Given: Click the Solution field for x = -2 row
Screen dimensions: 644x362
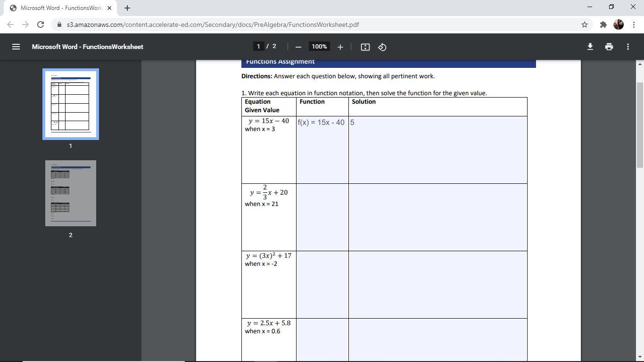Looking at the screenshot, I should (438, 285).
